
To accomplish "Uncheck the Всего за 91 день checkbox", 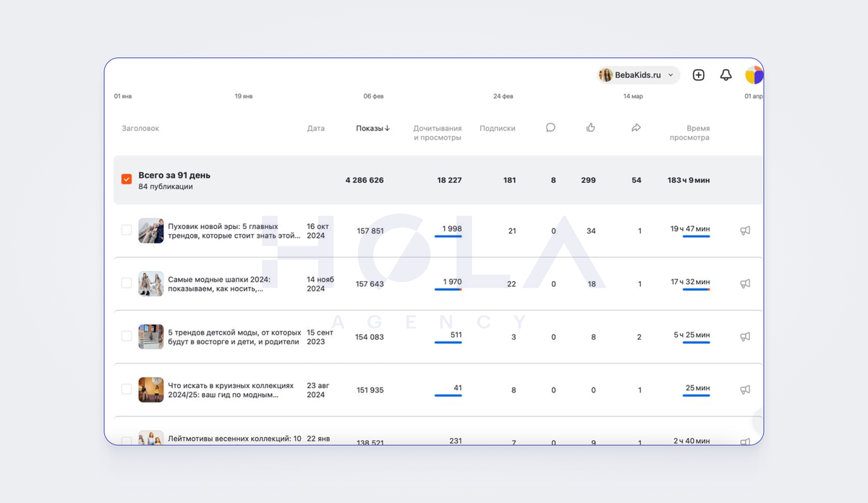I will coord(127,179).
